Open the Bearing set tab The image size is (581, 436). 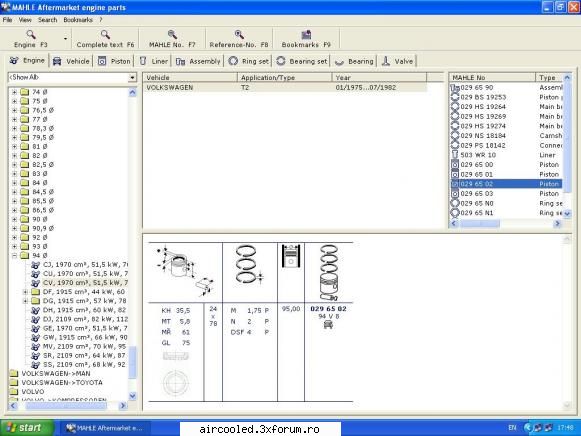(x=302, y=61)
